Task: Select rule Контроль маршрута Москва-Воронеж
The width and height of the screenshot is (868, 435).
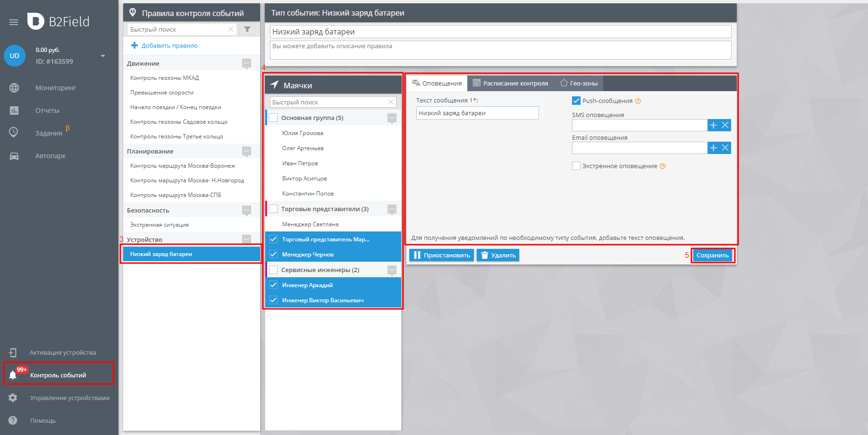Action: tap(191, 166)
